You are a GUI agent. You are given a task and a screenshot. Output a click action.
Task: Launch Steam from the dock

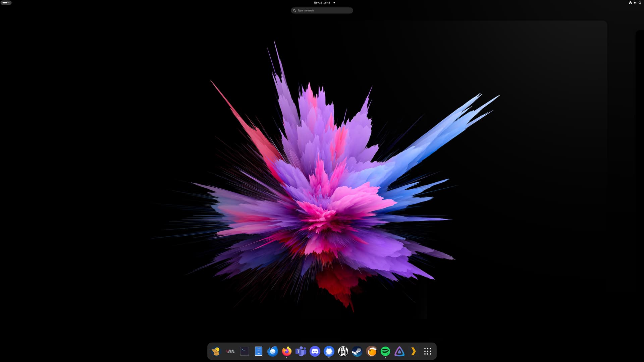(x=357, y=351)
